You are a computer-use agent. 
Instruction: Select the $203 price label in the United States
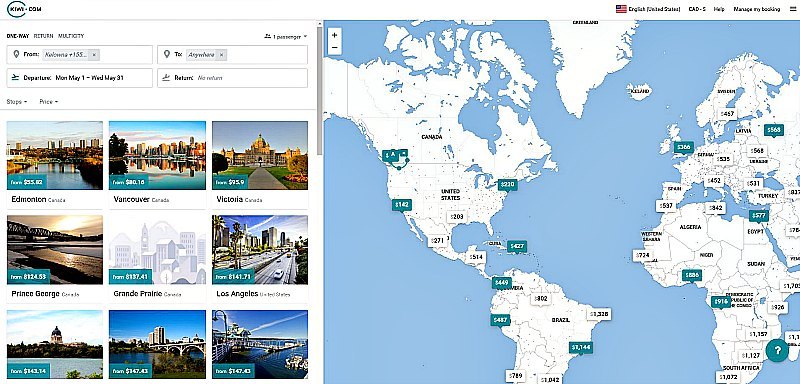(x=457, y=217)
